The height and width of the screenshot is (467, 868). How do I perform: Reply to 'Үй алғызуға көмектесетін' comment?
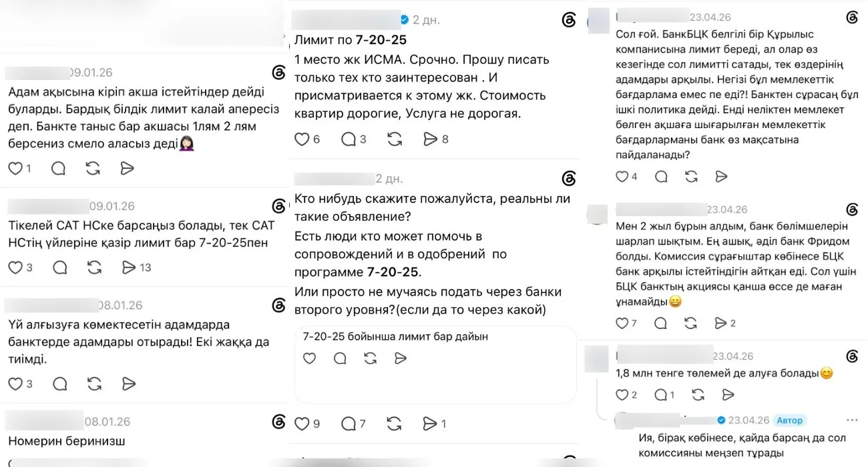pyautogui.click(x=59, y=384)
